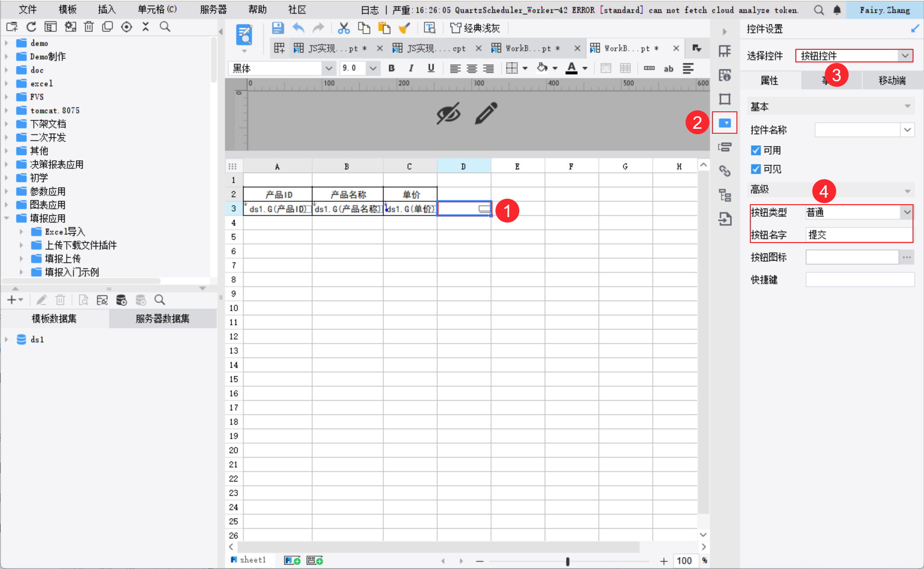Toggle Underline formatting
Viewport: 924px width, 569px height.
coord(431,68)
